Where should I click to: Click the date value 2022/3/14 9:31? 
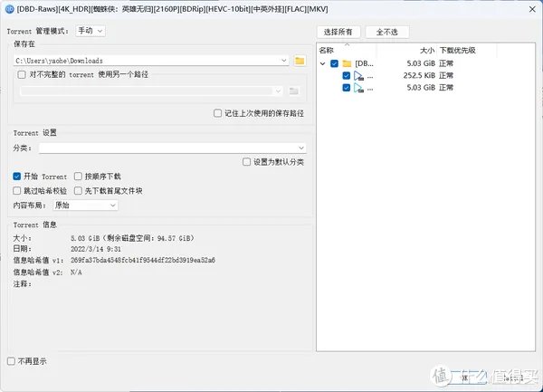pos(96,249)
